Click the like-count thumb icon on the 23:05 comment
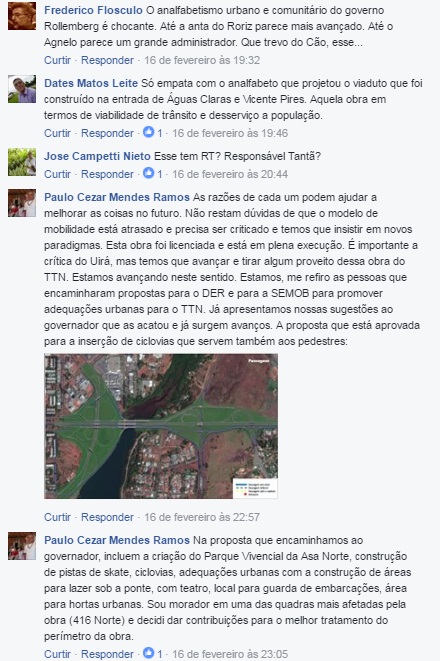 [x=148, y=653]
